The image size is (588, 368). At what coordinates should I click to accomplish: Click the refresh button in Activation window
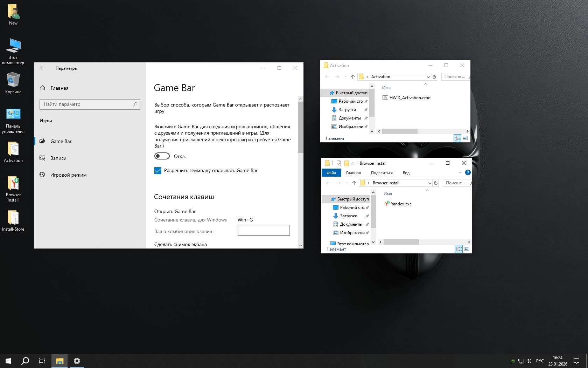click(434, 77)
